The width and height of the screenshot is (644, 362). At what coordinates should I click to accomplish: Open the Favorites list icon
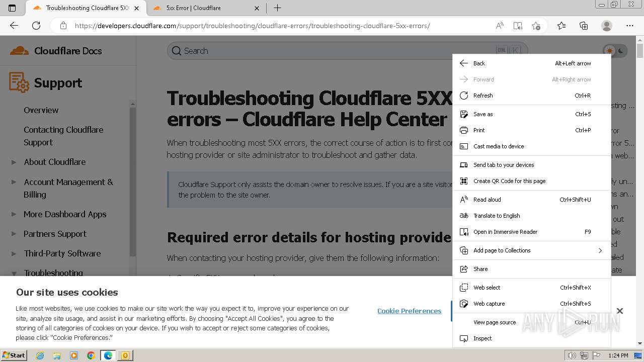pyautogui.click(x=561, y=26)
